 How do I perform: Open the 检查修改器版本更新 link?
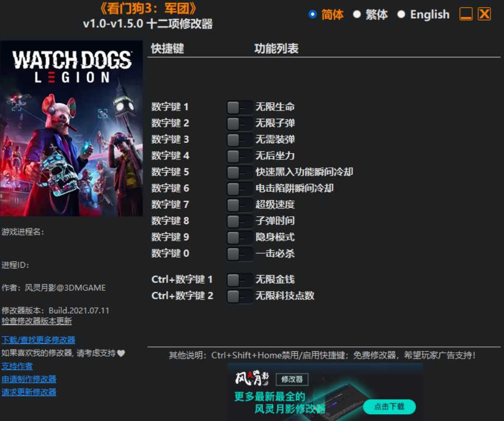click(x=36, y=321)
